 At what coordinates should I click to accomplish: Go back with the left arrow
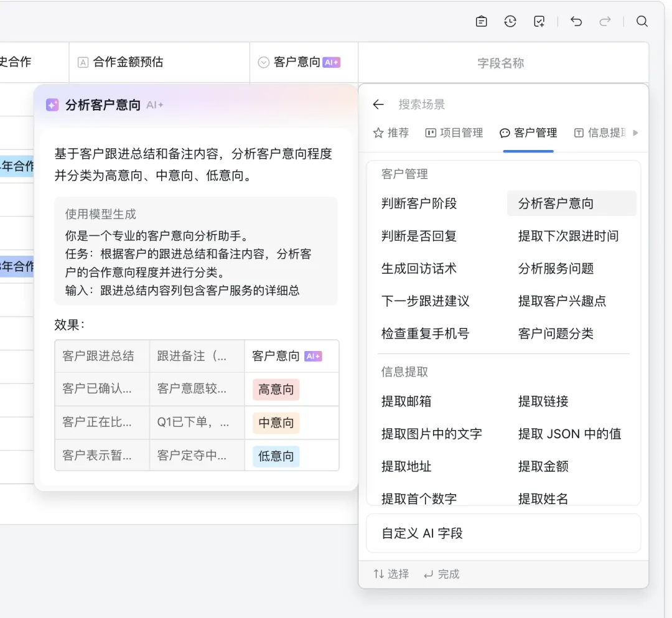click(378, 104)
